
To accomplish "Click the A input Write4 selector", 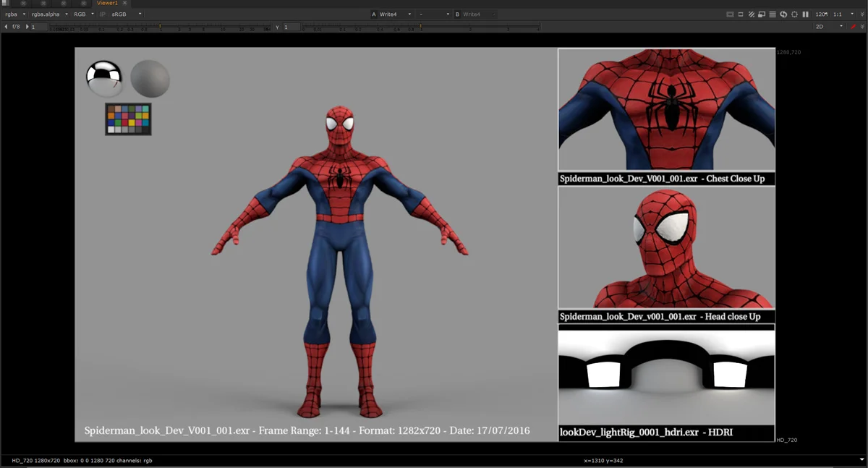I will [391, 14].
